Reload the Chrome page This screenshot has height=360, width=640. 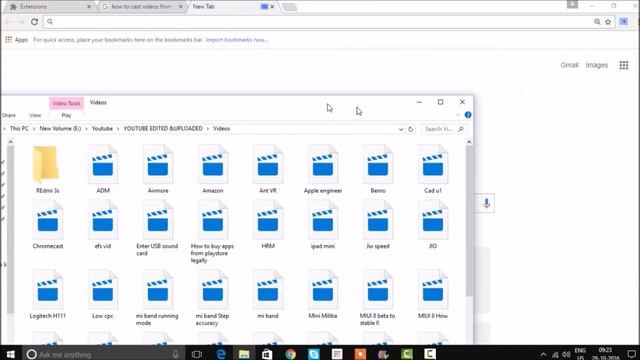35,22
